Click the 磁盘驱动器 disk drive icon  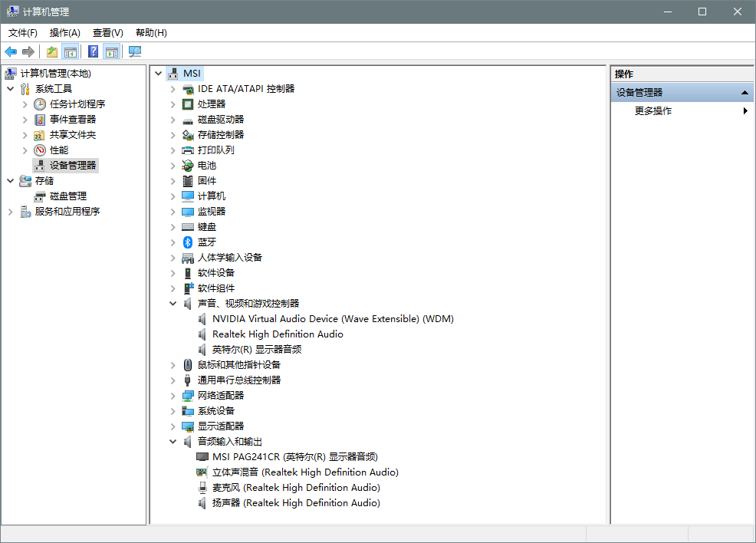[188, 120]
